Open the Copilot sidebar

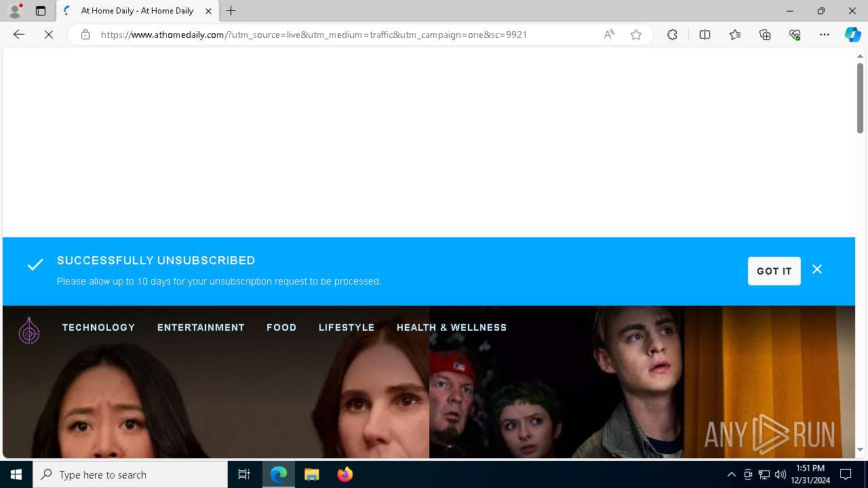pyautogui.click(x=852, y=35)
